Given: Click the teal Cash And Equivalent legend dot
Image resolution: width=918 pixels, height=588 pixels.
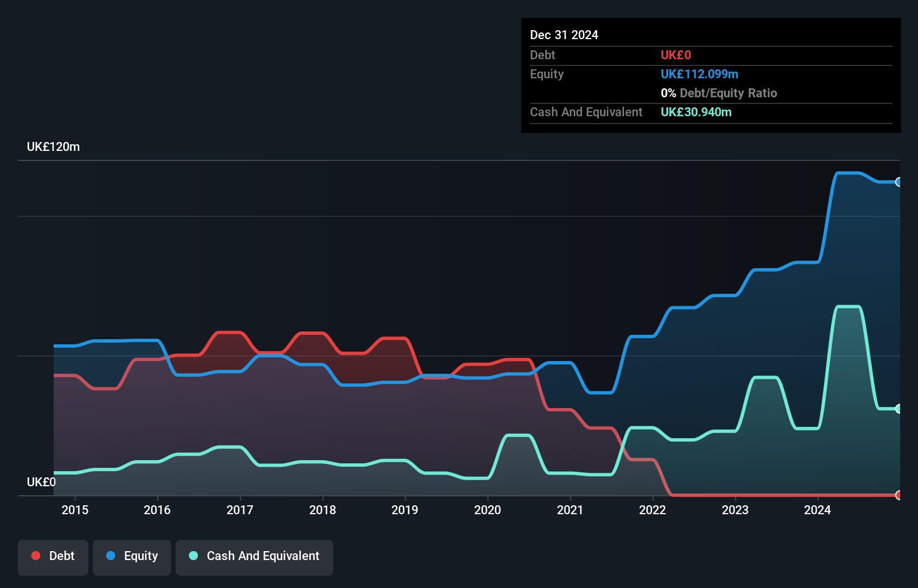Looking at the screenshot, I should point(193,556).
